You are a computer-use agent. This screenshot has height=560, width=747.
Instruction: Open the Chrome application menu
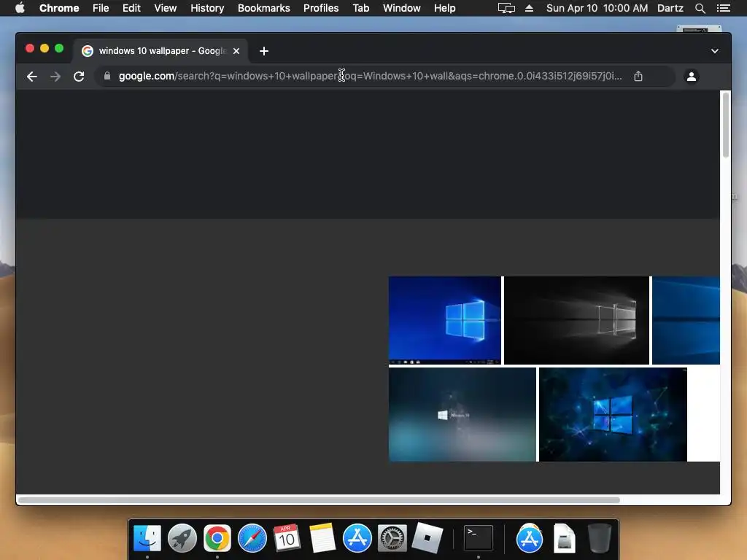59,8
